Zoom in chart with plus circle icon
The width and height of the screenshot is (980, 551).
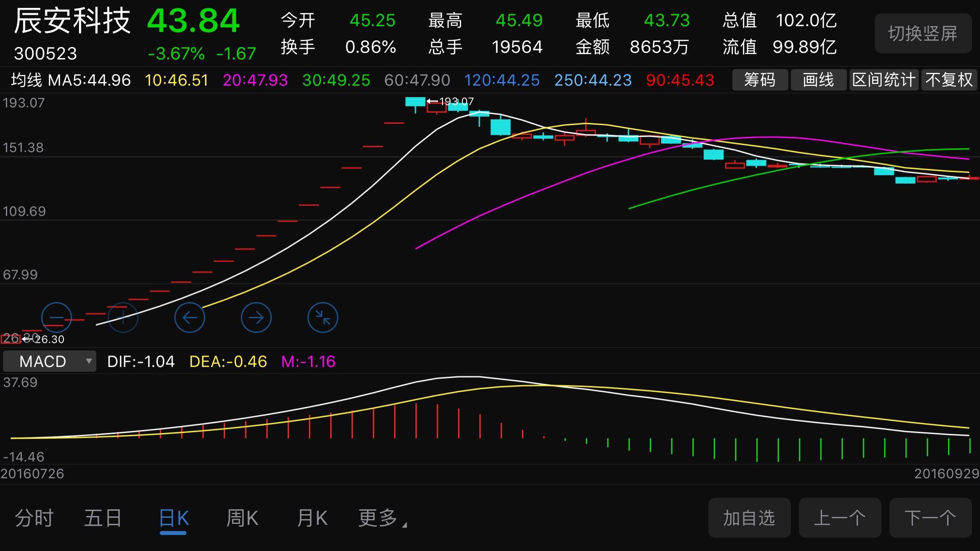[123, 317]
